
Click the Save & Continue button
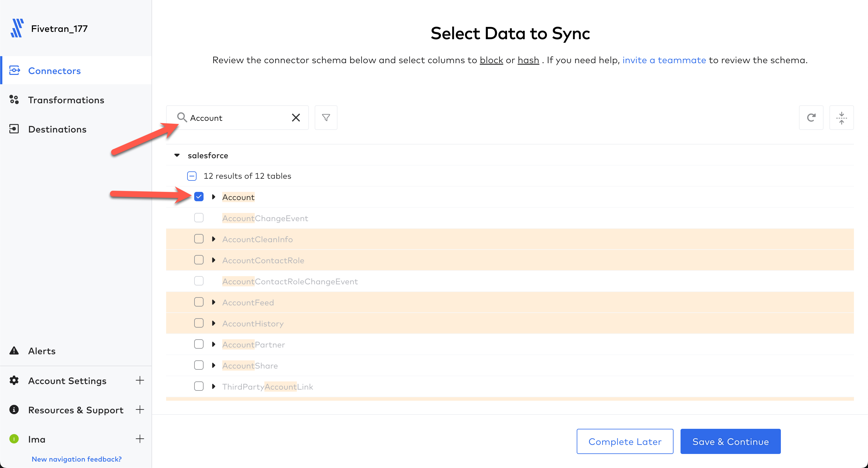(730, 441)
